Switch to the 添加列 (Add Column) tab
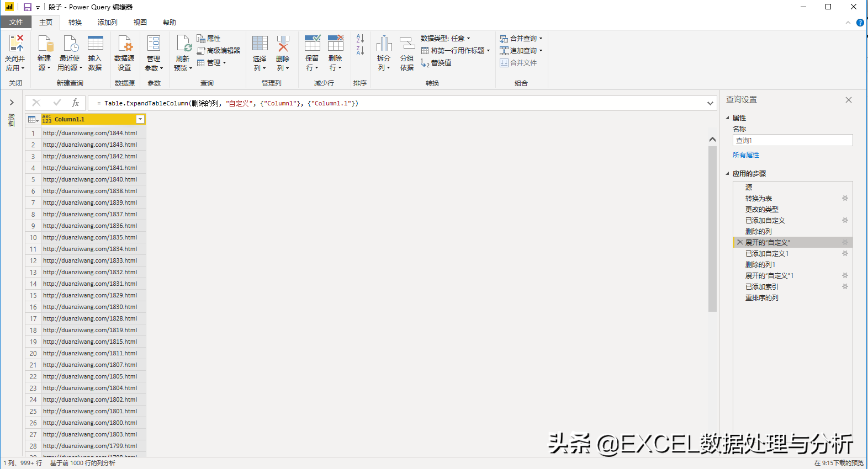This screenshot has height=469, width=868. (108, 23)
